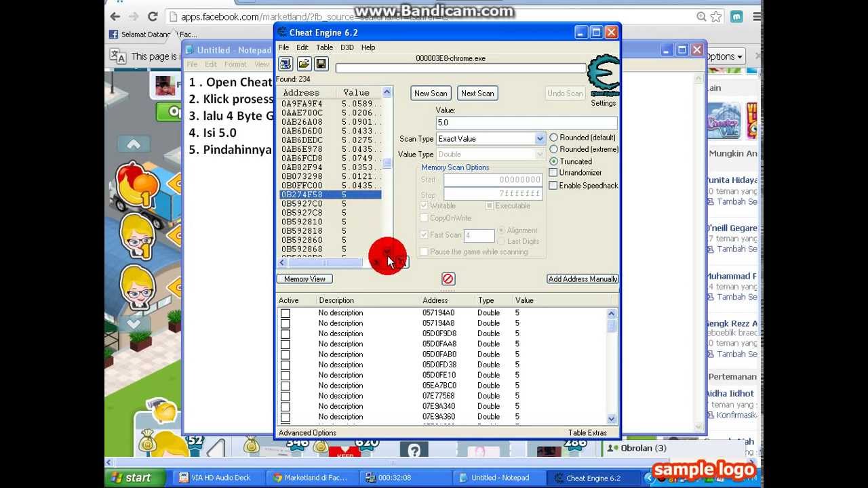The image size is (868, 488).
Task: Switch to Marketland Chrome window in taskbar
Action: point(311,478)
